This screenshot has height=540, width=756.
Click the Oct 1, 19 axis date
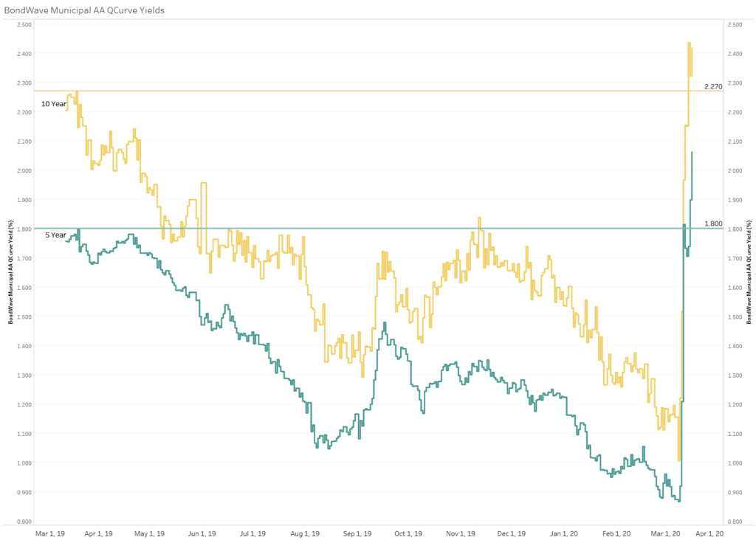pyautogui.click(x=408, y=534)
